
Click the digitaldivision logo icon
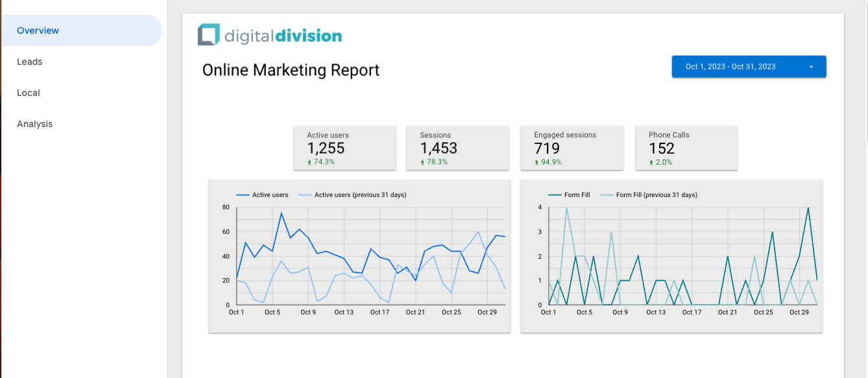coord(209,35)
